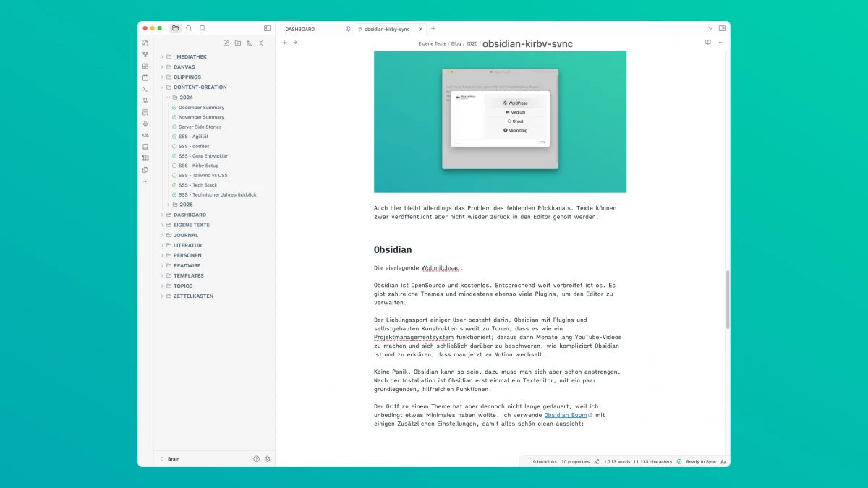This screenshot has width=868, height=488.
Task: Switch to reading view book icon
Action: click(708, 43)
